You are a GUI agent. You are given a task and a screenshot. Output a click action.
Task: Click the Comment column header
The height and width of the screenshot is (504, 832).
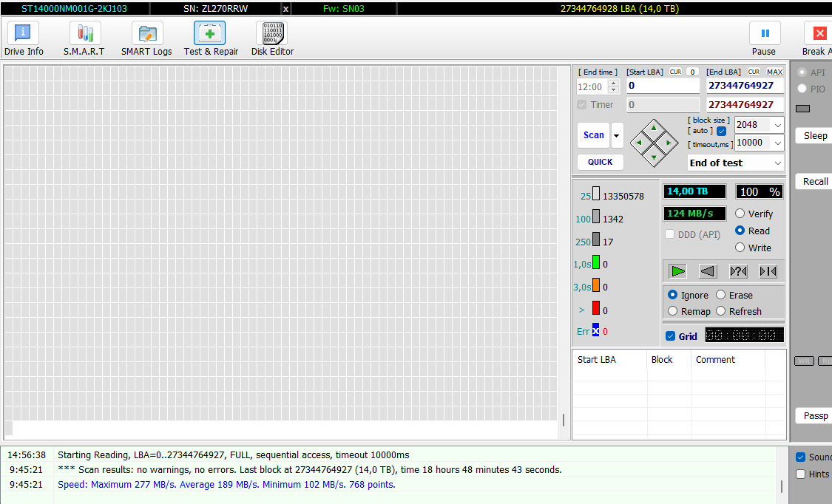point(728,359)
